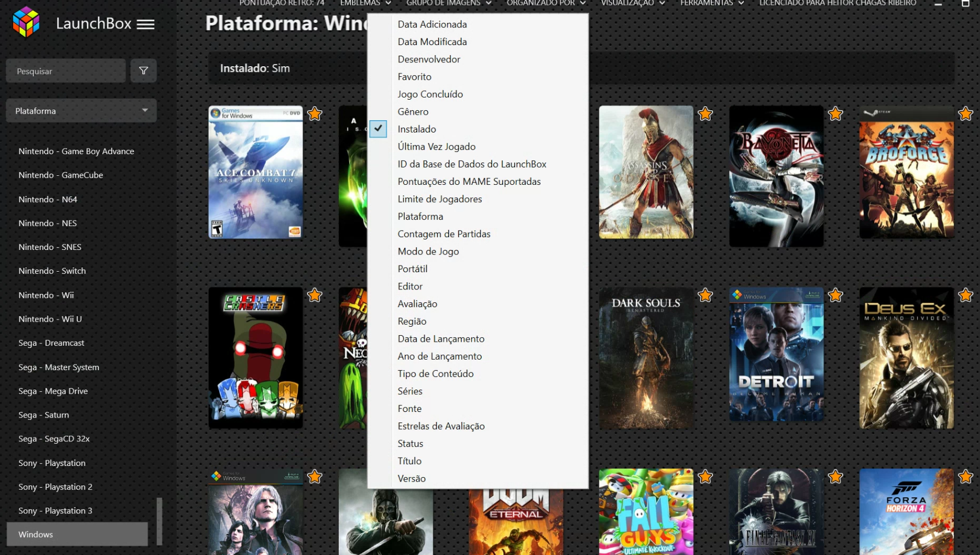Select Contagem de Partidas option
The width and height of the screenshot is (980, 555).
point(444,234)
